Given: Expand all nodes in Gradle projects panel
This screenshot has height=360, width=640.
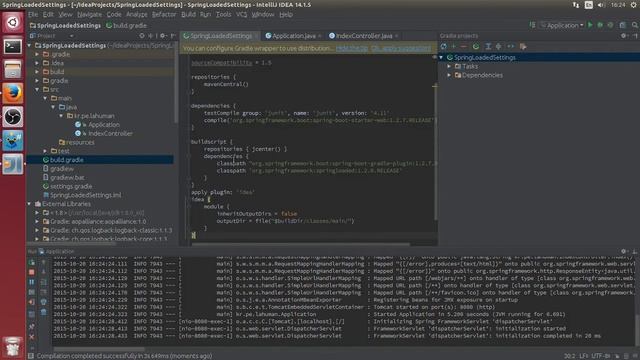Looking at the screenshot, I should tap(488, 47).
